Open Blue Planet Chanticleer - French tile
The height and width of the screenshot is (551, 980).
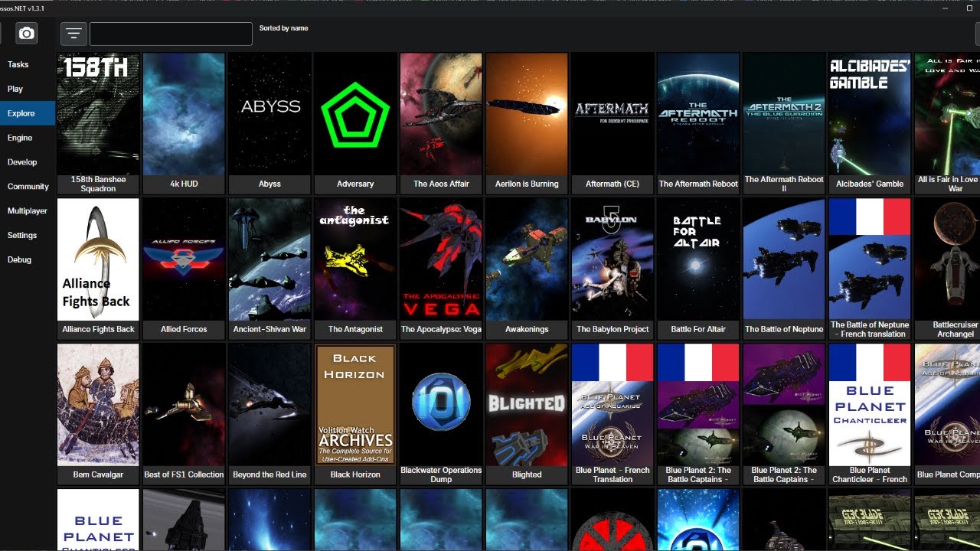870,413
